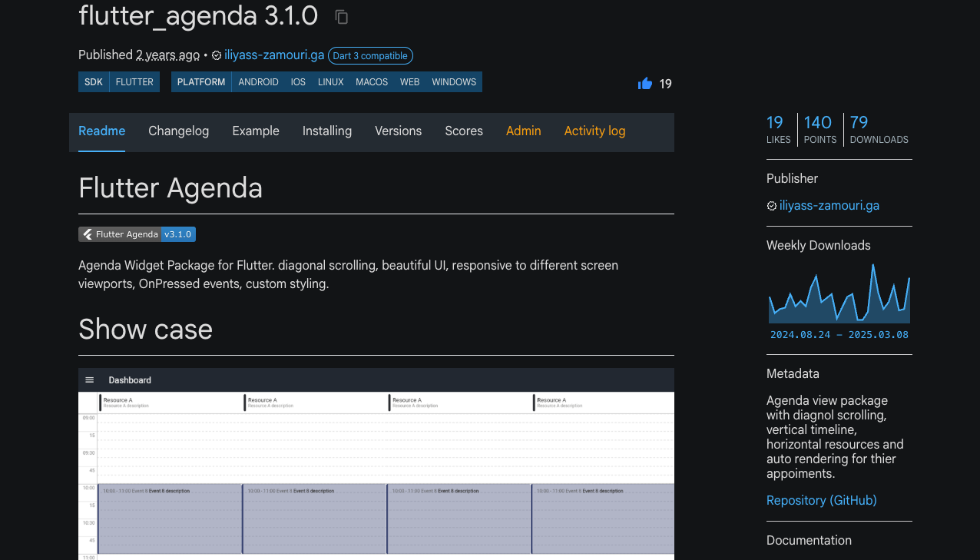Go to the Installing tab
Image resolution: width=980 pixels, height=560 pixels.
[x=327, y=131]
